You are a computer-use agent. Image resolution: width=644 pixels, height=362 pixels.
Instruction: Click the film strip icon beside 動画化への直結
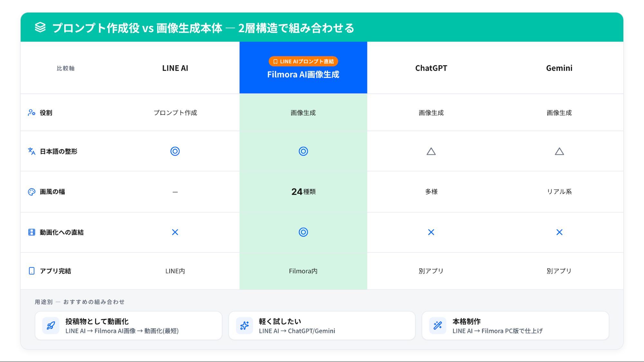(32, 232)
